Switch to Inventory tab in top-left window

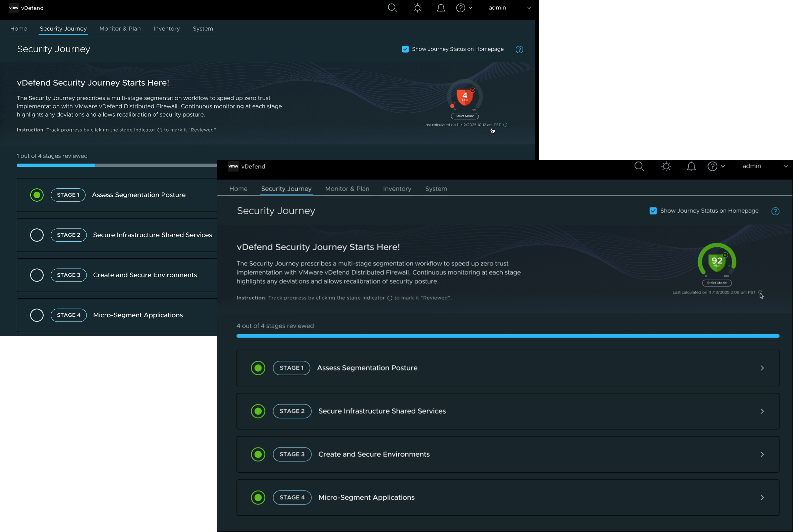(x=166, y=29)
